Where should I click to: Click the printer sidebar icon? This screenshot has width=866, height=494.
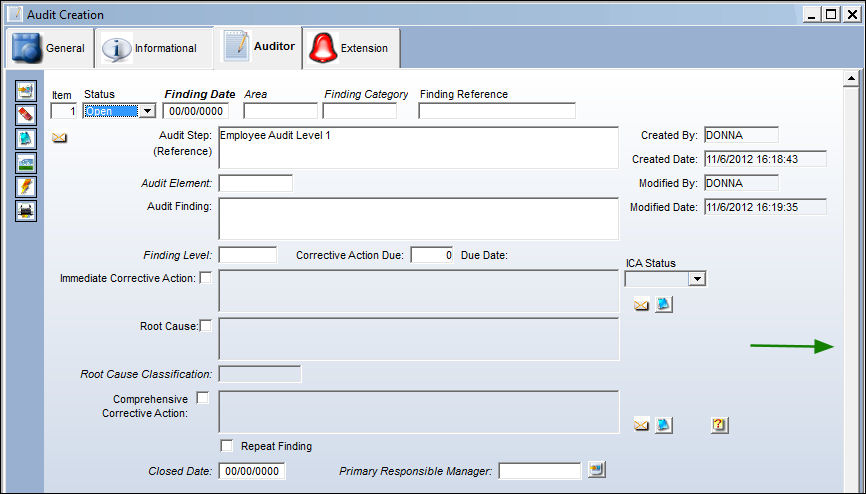tap(26, 211)
